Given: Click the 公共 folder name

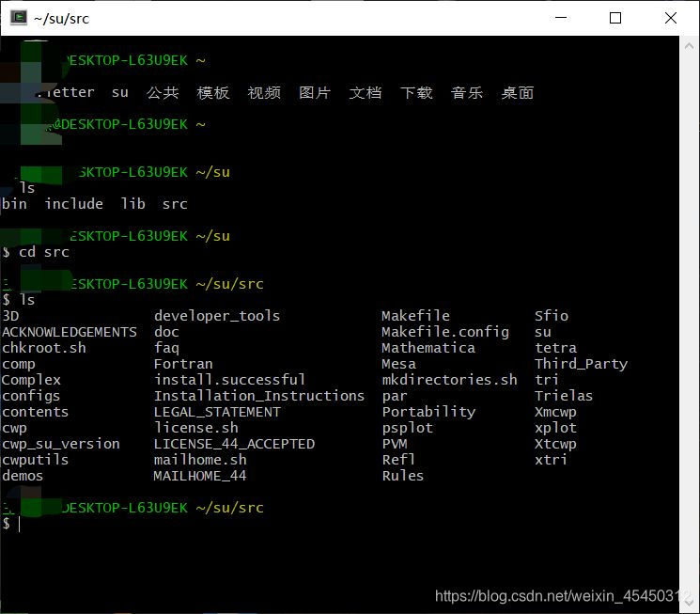Looking at the screenshot, I should 163,93.
